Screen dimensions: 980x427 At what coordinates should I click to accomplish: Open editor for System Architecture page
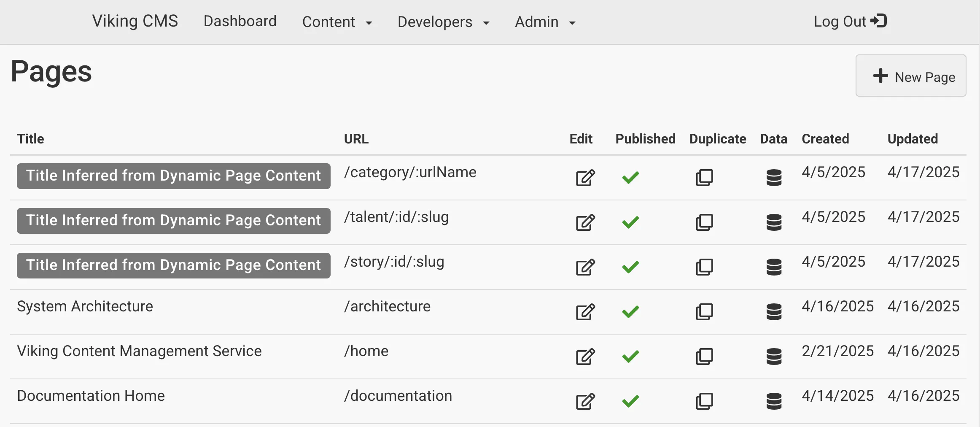coord(585,312)
